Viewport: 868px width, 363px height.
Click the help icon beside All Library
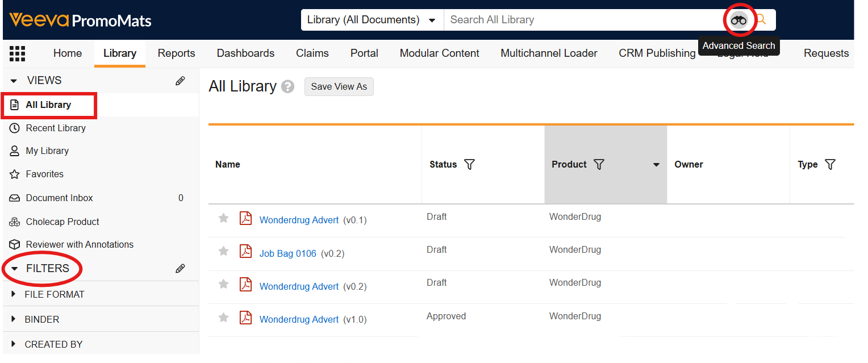click(x=288, y=87)
